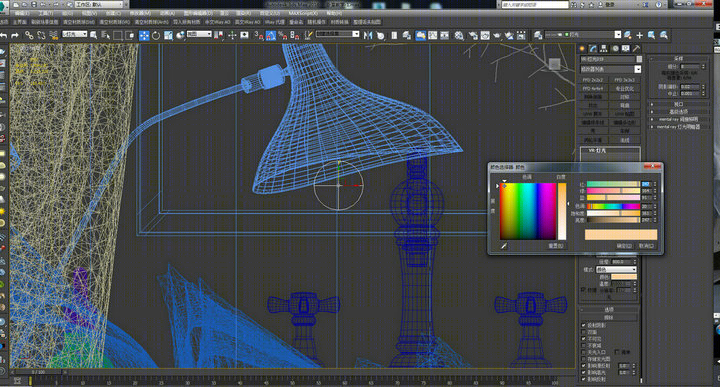720x387 pixels.
Task: Open the layer list dropdown arrow
Action: [618, 35]
